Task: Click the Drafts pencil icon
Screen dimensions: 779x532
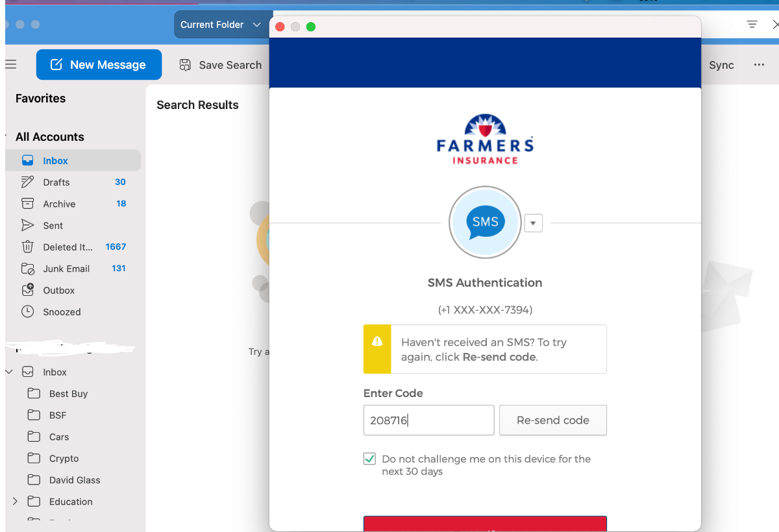Action: click(27, 182)
